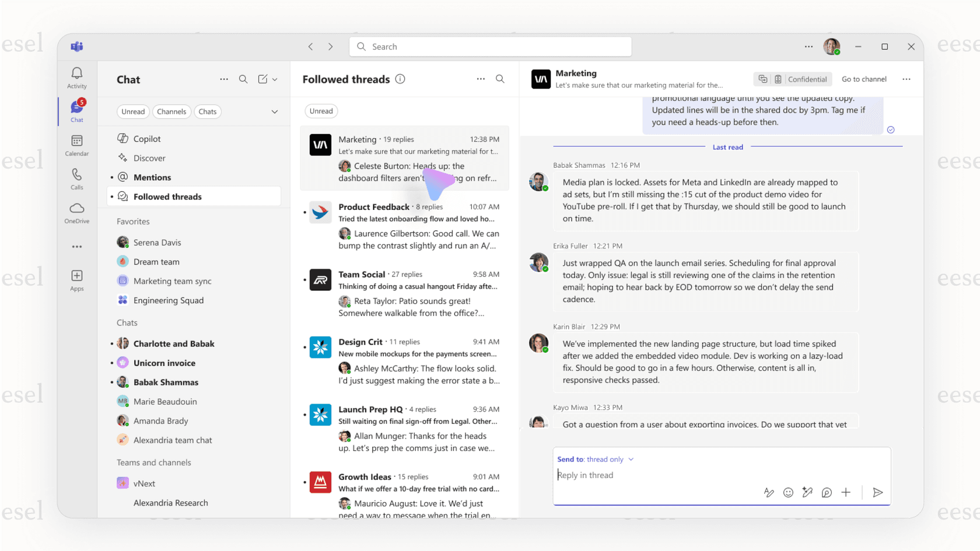Start a new chat with the compose icon

point(264,79)
